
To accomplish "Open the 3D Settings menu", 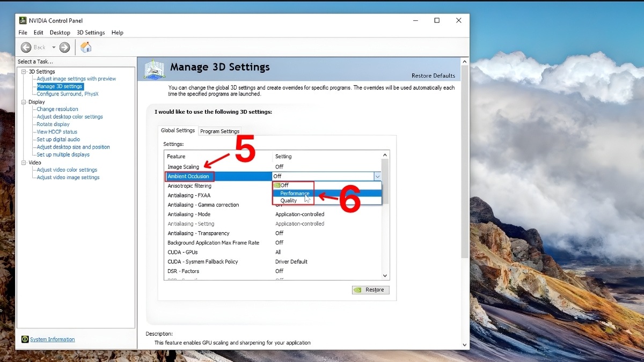I will click(91, 33).
